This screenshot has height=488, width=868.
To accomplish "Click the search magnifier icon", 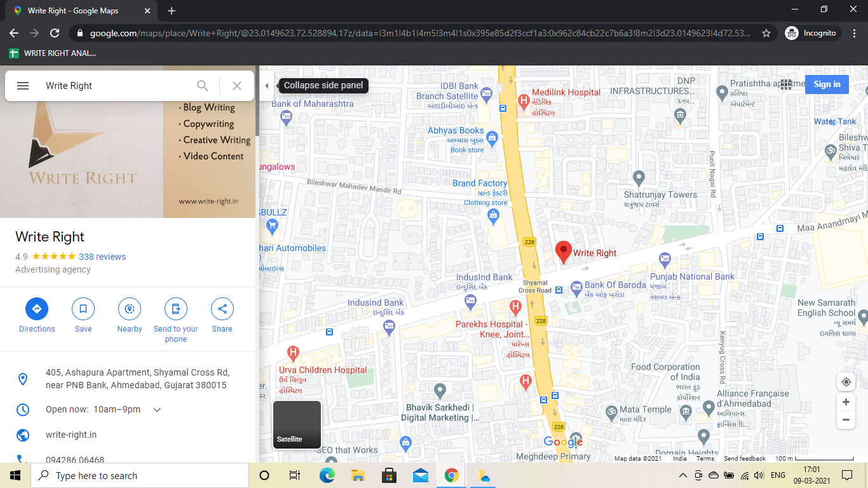I will (202, 86).
